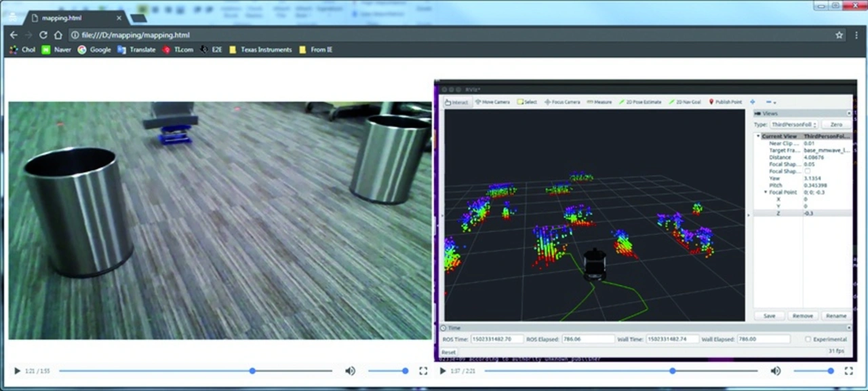This screenshot has width=868, height=391.
Task: Play the right RViz video
Action: [443, 371]
